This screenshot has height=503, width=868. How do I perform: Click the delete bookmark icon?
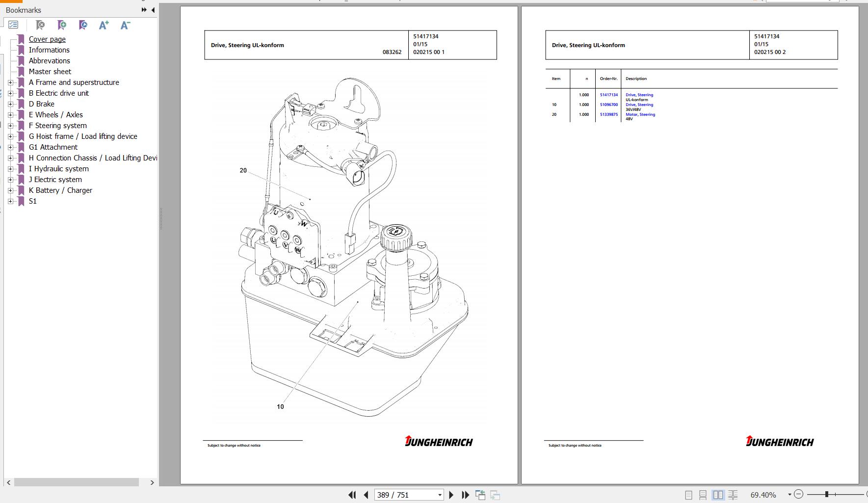point(40,25)
